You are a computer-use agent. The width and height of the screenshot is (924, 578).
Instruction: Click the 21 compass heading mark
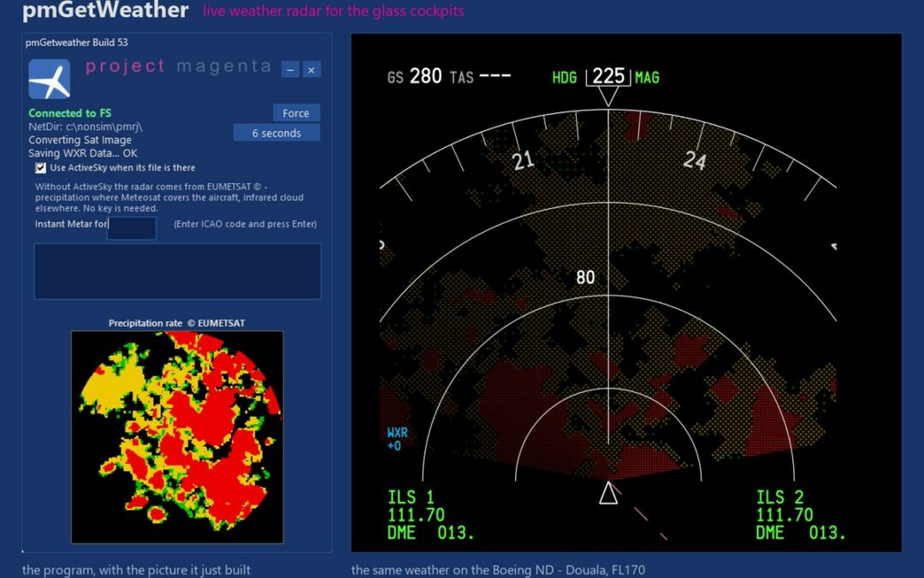pos(523,160)
